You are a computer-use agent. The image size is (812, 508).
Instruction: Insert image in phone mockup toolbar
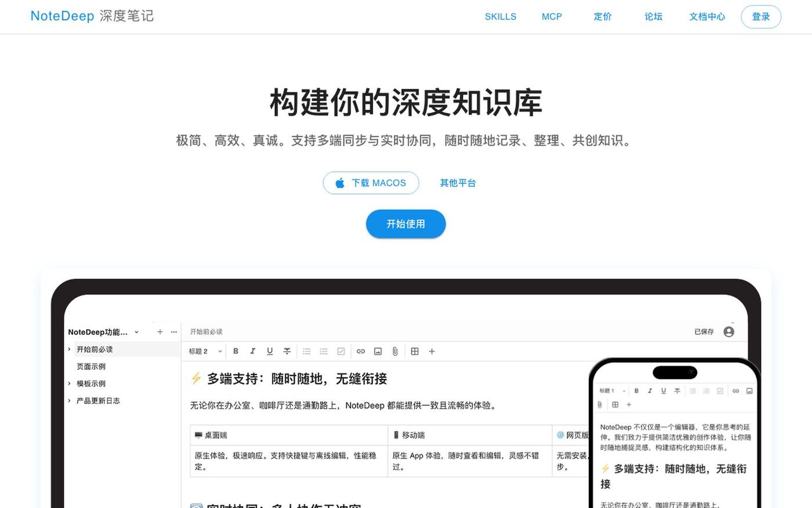point(749,391)
